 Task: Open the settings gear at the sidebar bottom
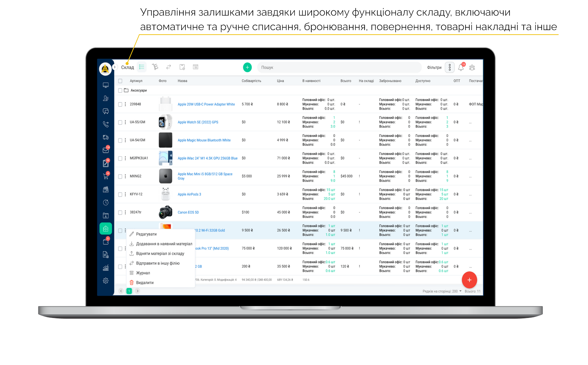106,281
